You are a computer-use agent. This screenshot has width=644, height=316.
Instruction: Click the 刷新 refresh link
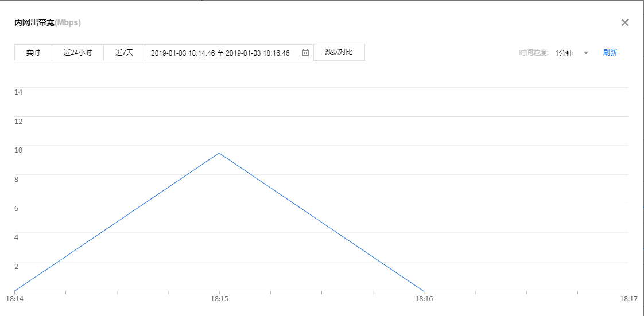(610, 53)
